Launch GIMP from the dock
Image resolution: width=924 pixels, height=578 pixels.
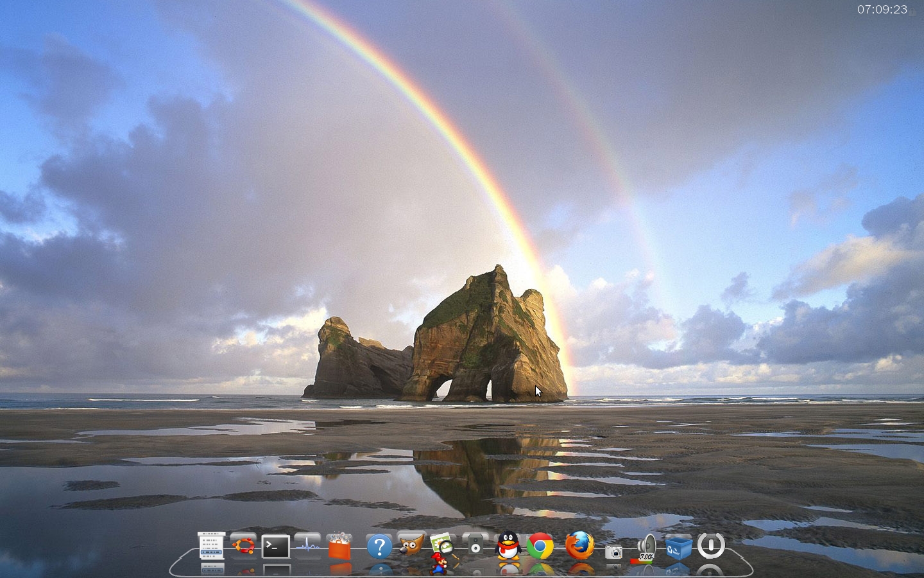[411, 545]
